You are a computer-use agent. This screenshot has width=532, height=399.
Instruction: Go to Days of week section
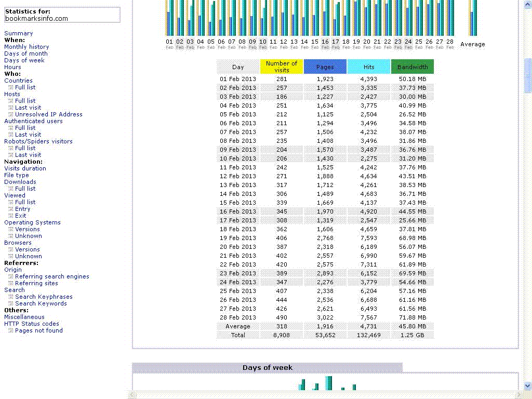(24, 60)
